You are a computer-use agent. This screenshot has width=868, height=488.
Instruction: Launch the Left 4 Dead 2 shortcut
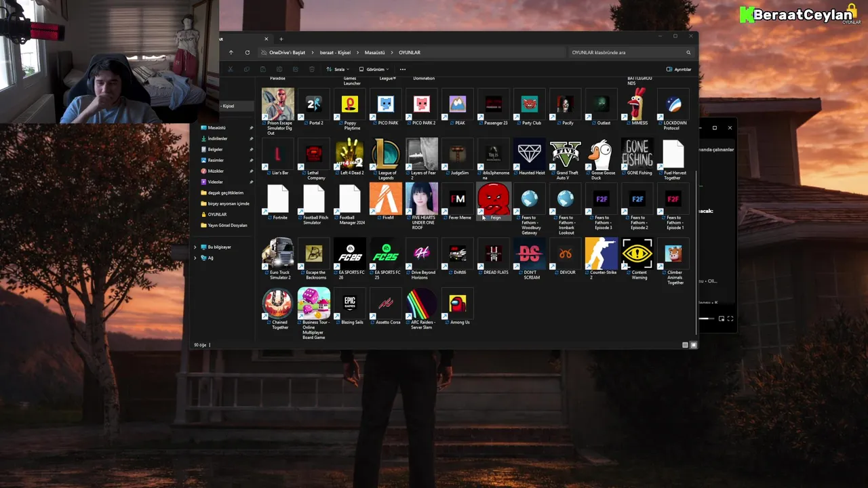coord(350,157)
